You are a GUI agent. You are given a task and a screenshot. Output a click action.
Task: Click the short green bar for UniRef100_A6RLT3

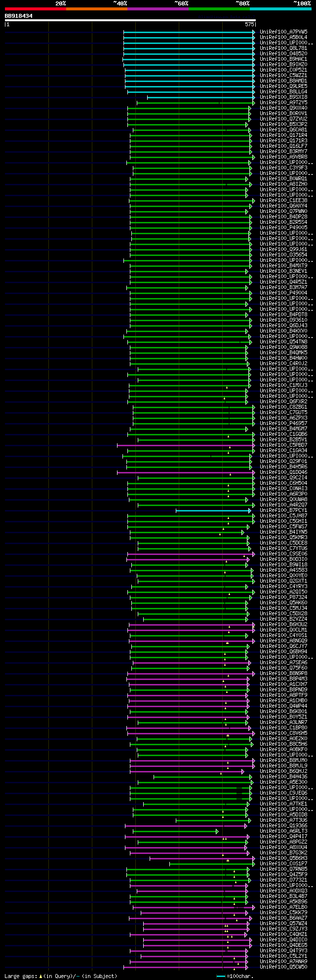point(175,831)
